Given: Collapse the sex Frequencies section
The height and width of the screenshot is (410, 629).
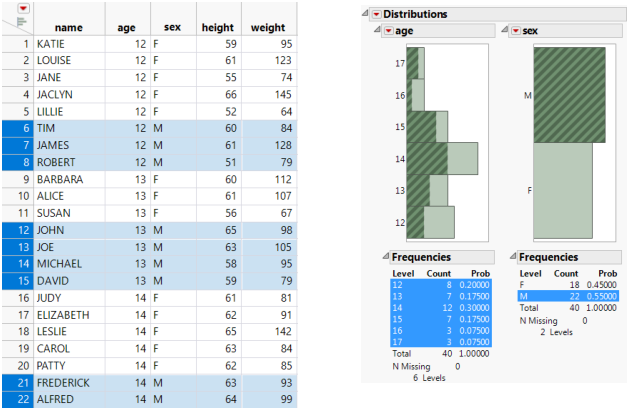Looking at the screenshot, I should (512, 257).
